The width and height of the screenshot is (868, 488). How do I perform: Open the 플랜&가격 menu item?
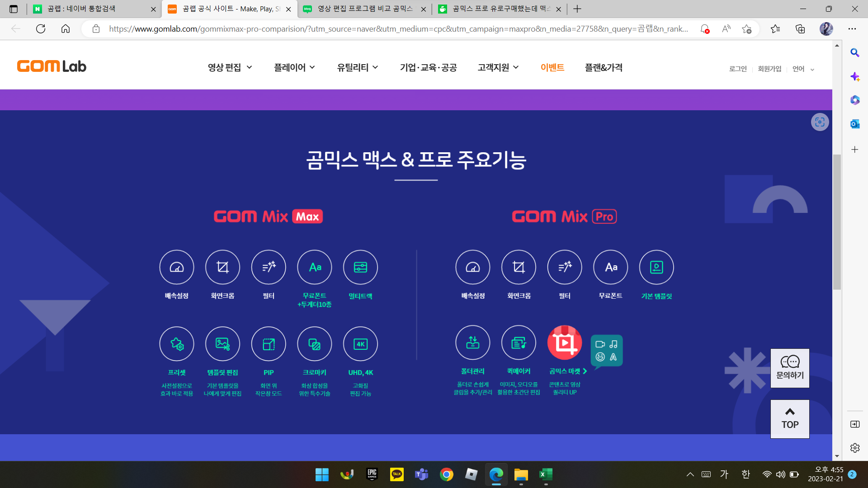[x=604, y=67]
